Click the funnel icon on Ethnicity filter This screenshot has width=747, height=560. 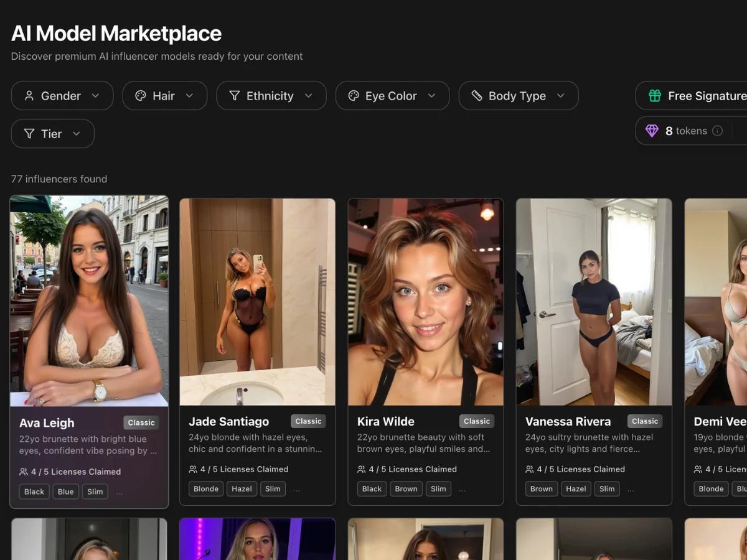234,95
